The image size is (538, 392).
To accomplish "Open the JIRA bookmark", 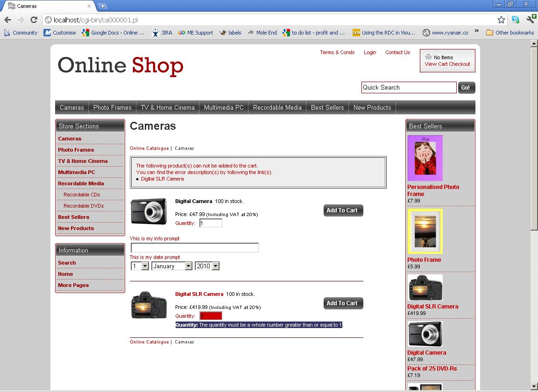I will [x=162, y=33].
